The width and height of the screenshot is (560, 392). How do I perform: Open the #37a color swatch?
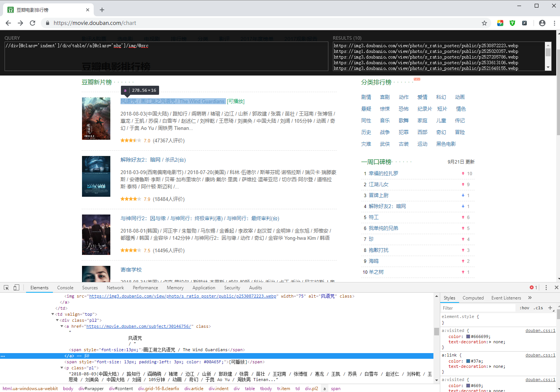(x=468, y=361)
